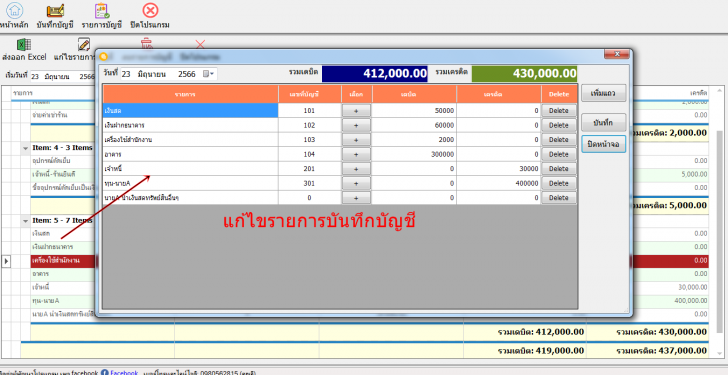Click the + select button for account 0 row
The height and width of the screenshot is (375, 728).
(x=356, y=198)
